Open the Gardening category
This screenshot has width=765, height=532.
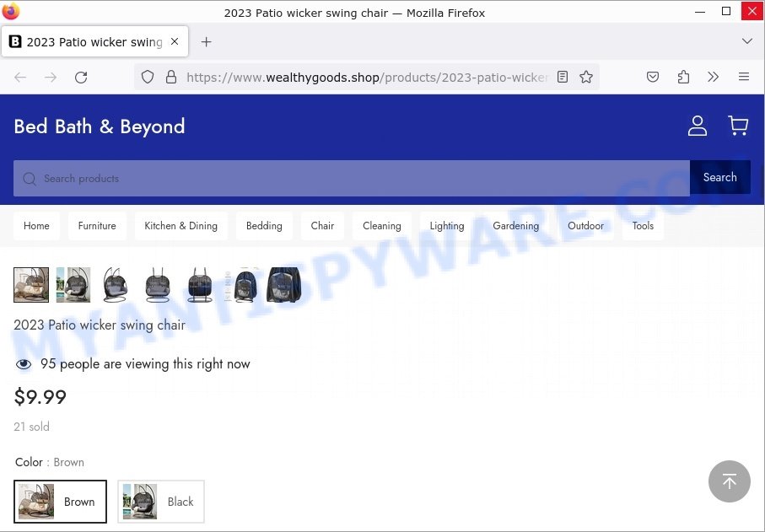(x=515, y=226)
